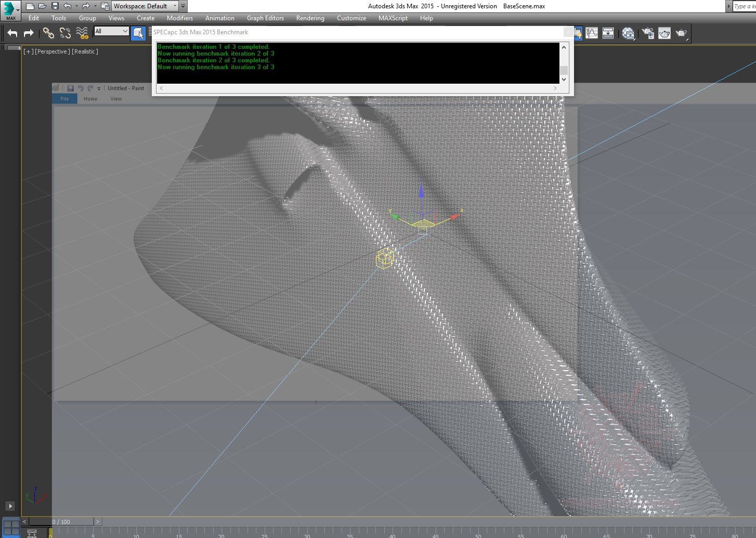Open the Animation menu

pyautogui.click(x=220, y=18)
